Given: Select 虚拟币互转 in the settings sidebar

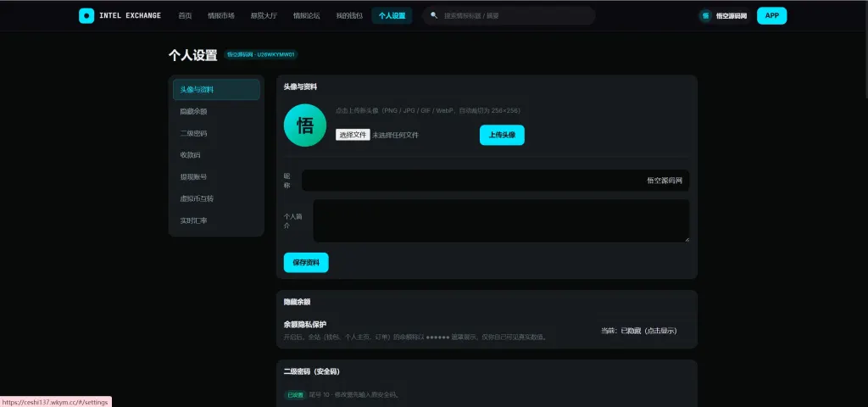Looking at the screenshot, I should (x=216, y=198).
